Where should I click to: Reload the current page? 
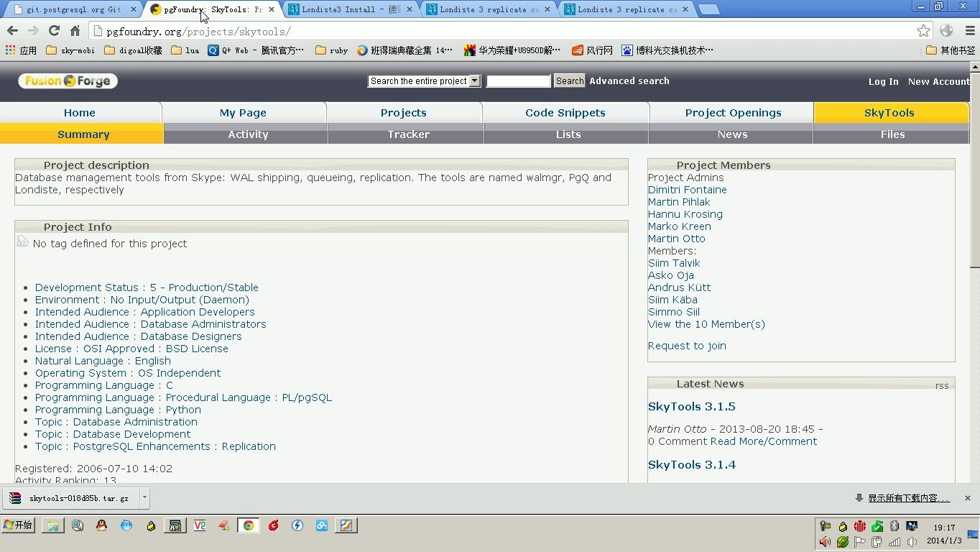point(54,31)
